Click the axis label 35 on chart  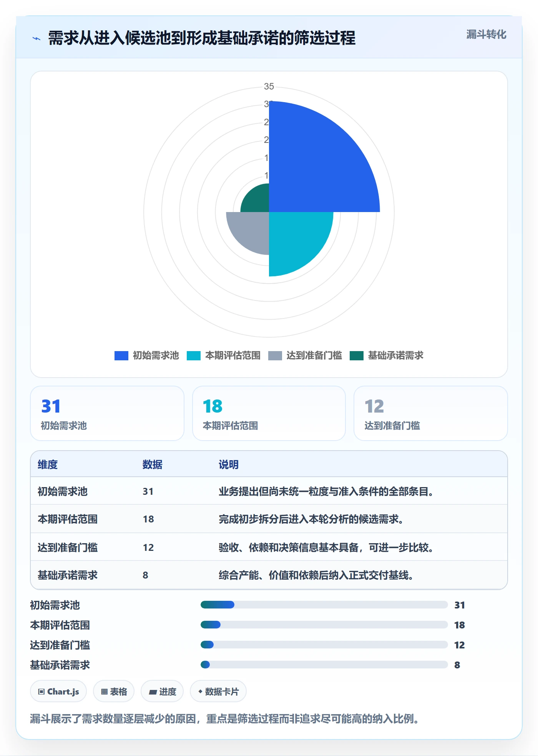point(269,86)
